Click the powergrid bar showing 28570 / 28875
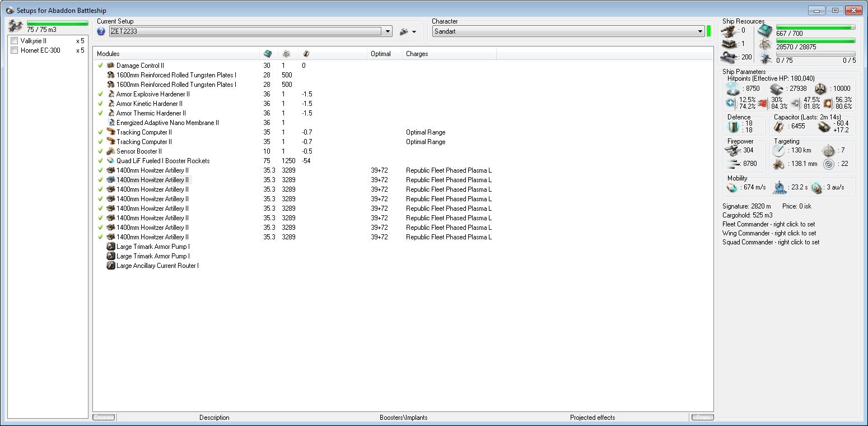The width and height of the screenshot is (868, 426). 815,40
